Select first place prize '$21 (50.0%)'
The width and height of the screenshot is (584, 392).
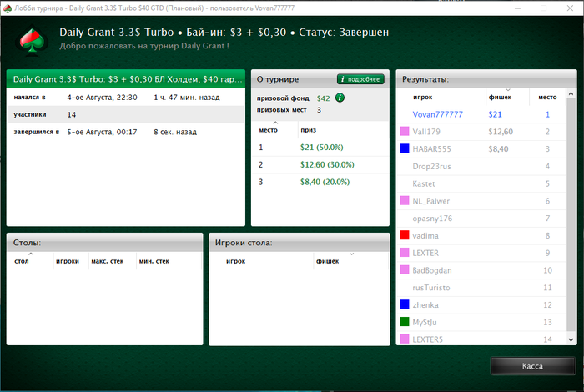point(322,148)
